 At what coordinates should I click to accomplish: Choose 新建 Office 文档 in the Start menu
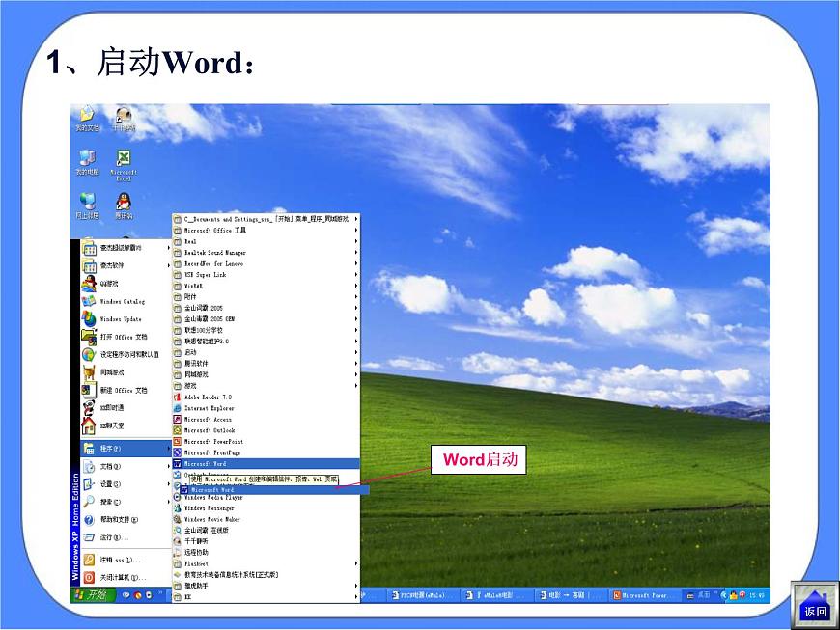point(125,390)
